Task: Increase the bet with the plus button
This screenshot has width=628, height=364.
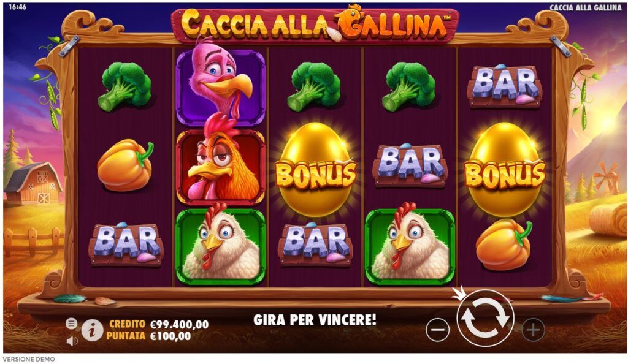Action: 533,330
